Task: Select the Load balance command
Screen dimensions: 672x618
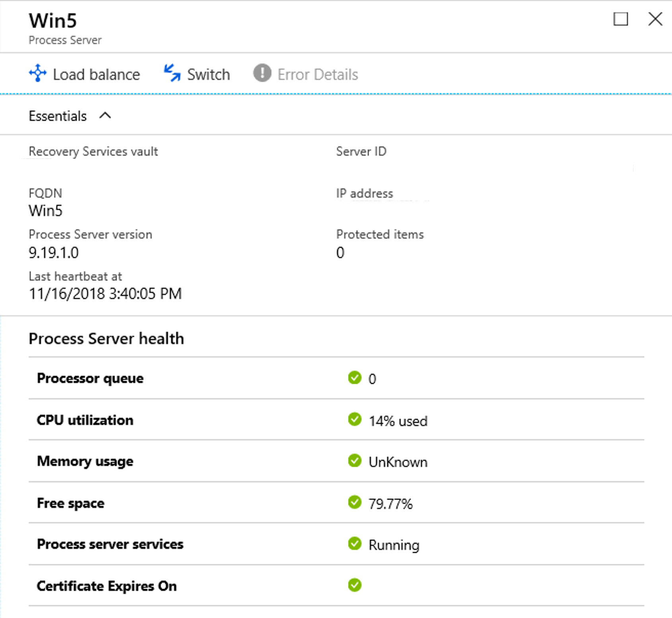Action: point(96,75)
